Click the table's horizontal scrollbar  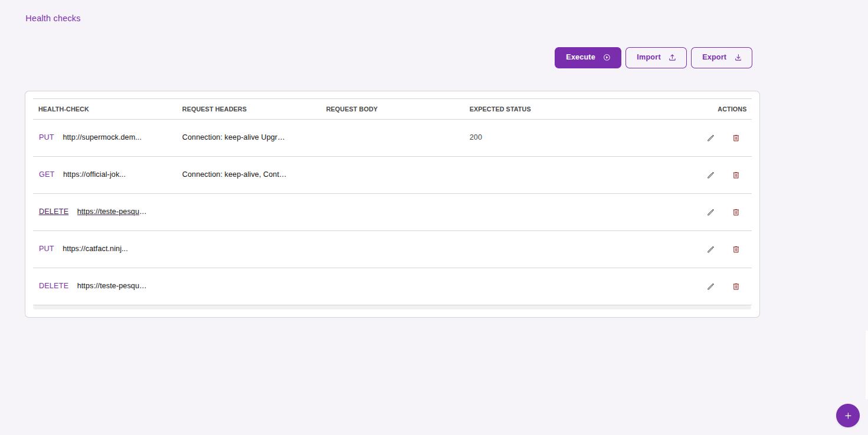click(x=392, y=307)
